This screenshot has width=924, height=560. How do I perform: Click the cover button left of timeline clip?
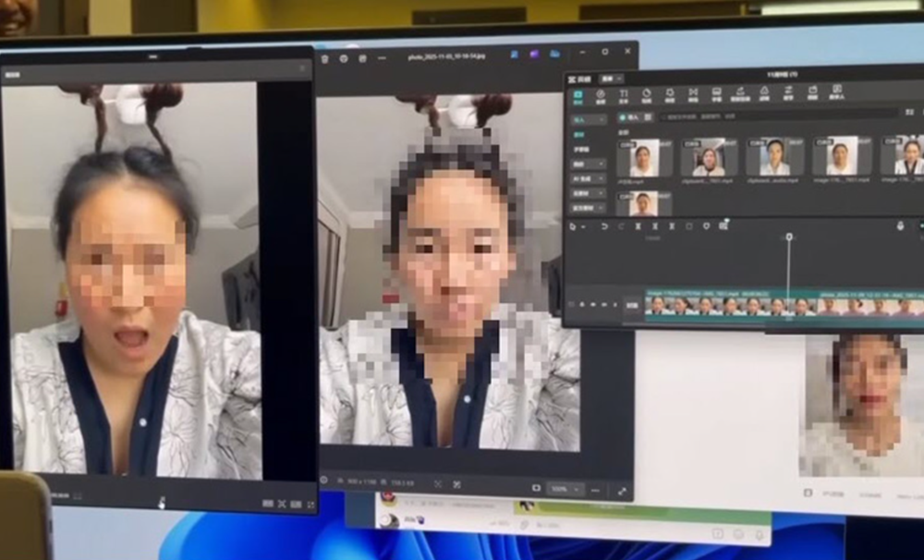pos(632,306)
